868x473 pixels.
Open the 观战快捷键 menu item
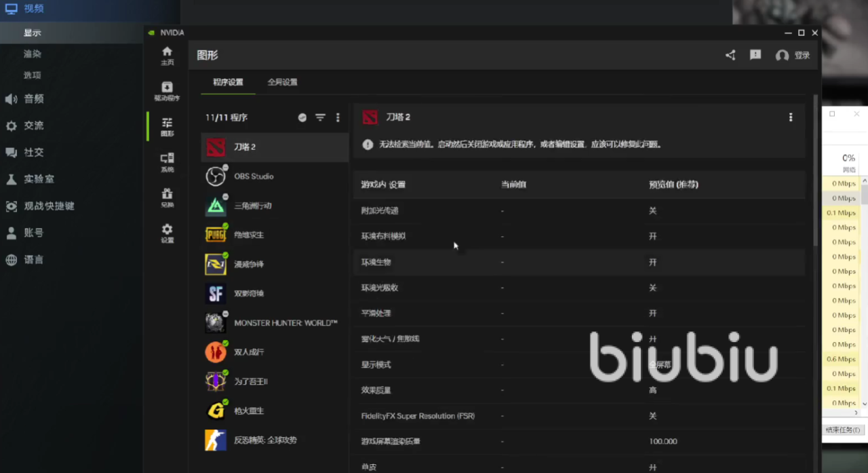(49, 206)
